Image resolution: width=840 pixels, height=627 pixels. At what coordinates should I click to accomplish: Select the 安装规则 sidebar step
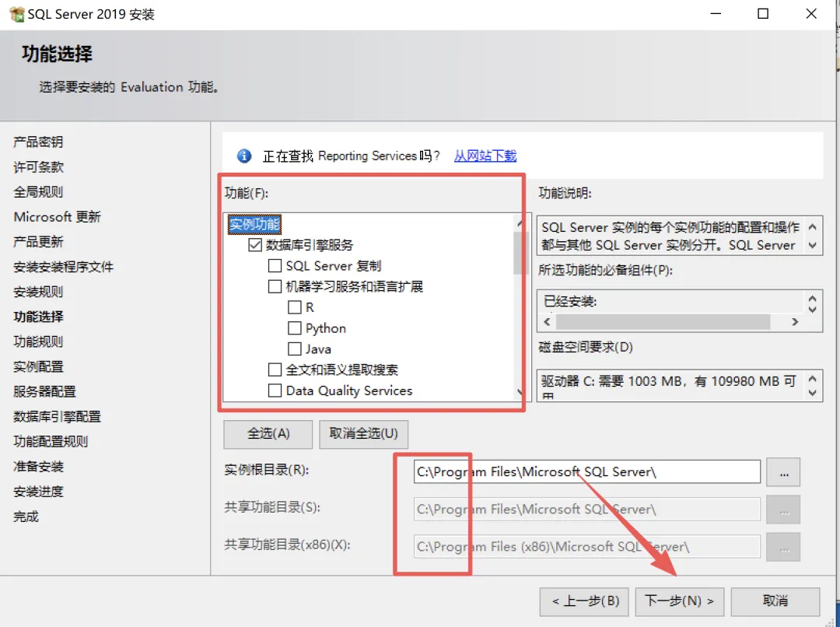[38, 292]
